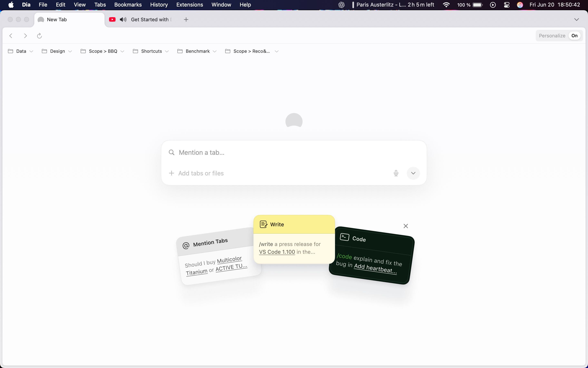Open Wi-Fi status in menu bar
The width and height of the screenshot is (588, 368).
[x=446, y=5]
